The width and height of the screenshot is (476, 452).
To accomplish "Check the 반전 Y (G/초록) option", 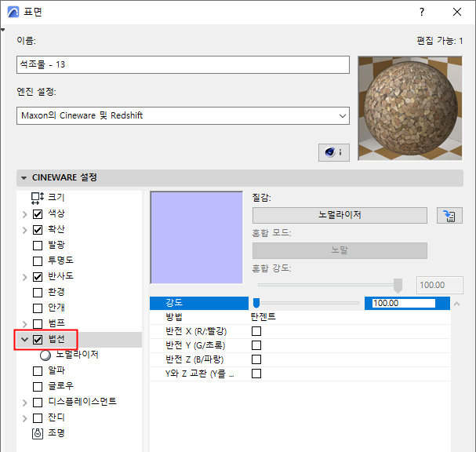I will [256, 345].
